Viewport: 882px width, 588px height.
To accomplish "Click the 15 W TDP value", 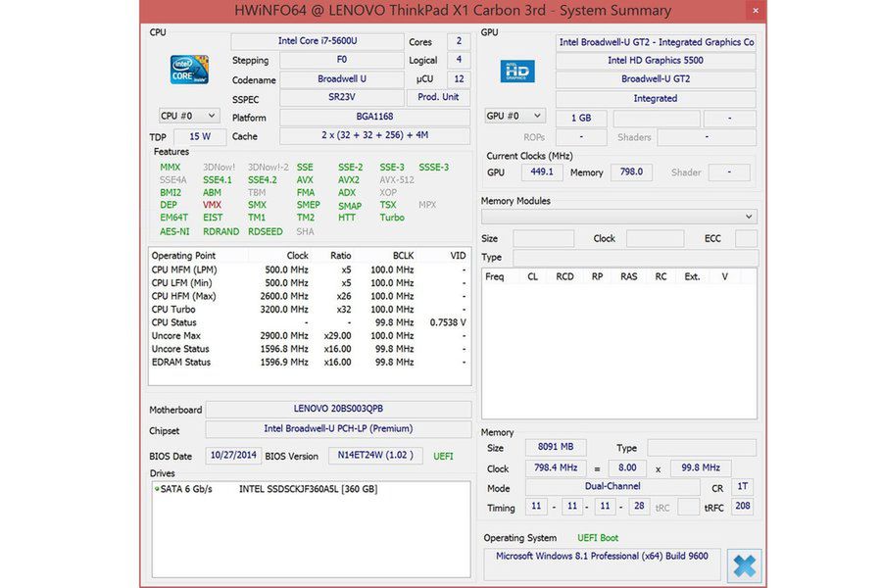I will tap(200, 136).
